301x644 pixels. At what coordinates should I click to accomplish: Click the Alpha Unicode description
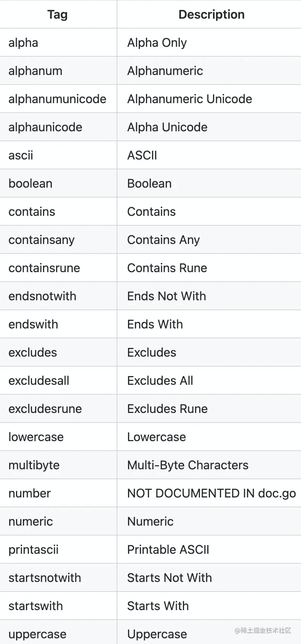[167, 127]
